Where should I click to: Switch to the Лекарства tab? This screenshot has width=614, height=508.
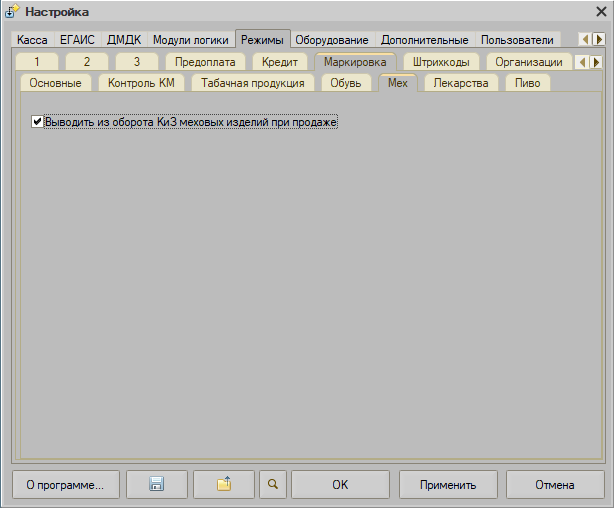[x=461, y=83]
